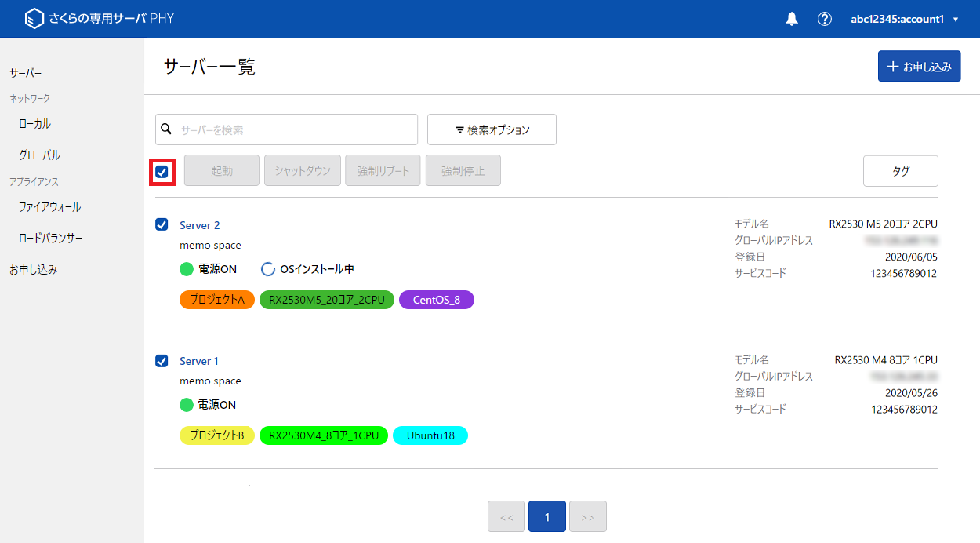
Task: Click the Sakura PHY logo icon
Action: click(34, 19)
